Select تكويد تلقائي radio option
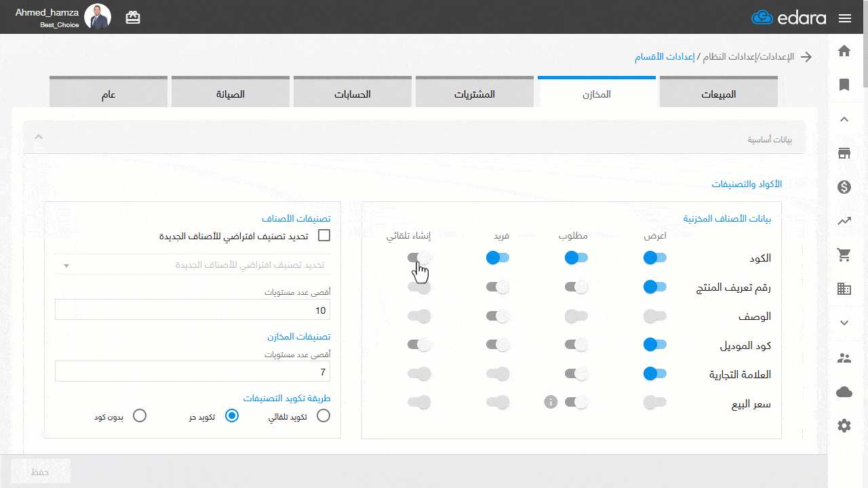 (323, 415)
